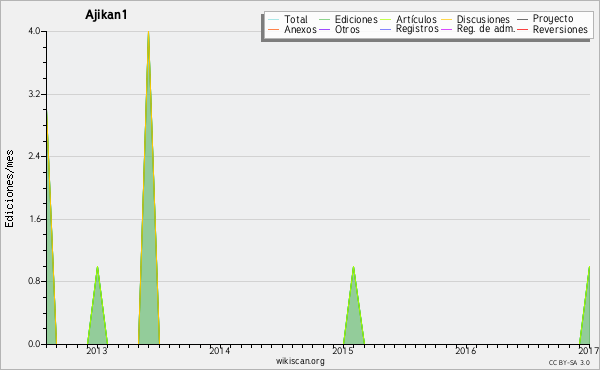The height and width of the screenshot is (370, 600).
Task: Select the Discusiones legend label
Action: click(x=483, y=19)
